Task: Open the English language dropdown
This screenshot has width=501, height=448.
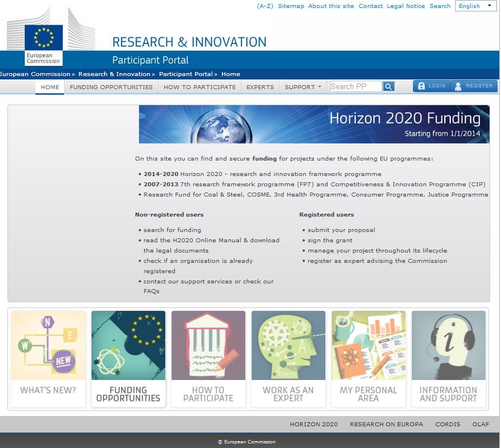Action: [476, 6]
